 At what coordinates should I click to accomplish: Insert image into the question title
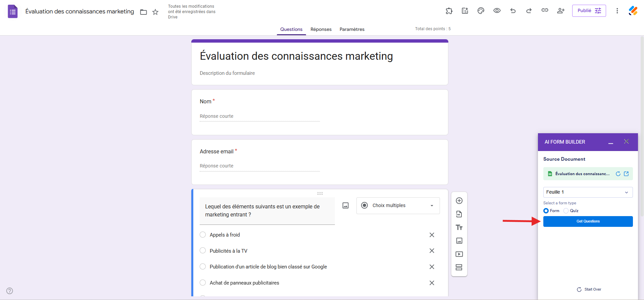pyautogui.click(x=346, y=205)
